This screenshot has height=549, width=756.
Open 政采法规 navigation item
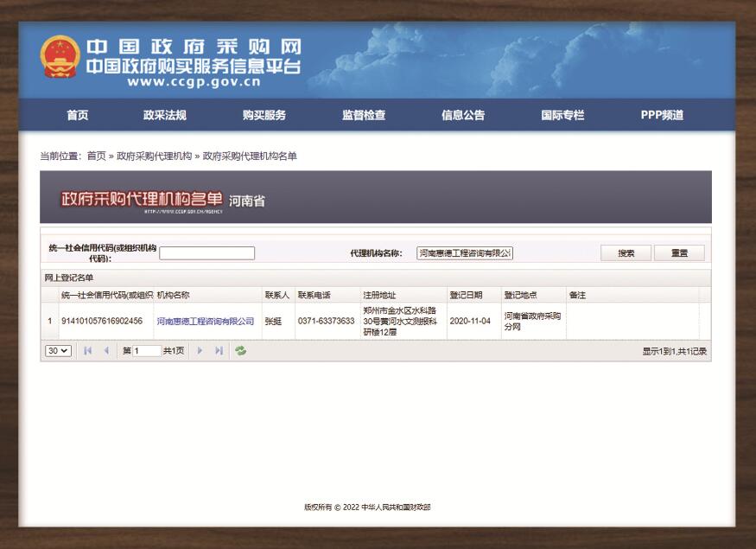click(x=164, y=115)
